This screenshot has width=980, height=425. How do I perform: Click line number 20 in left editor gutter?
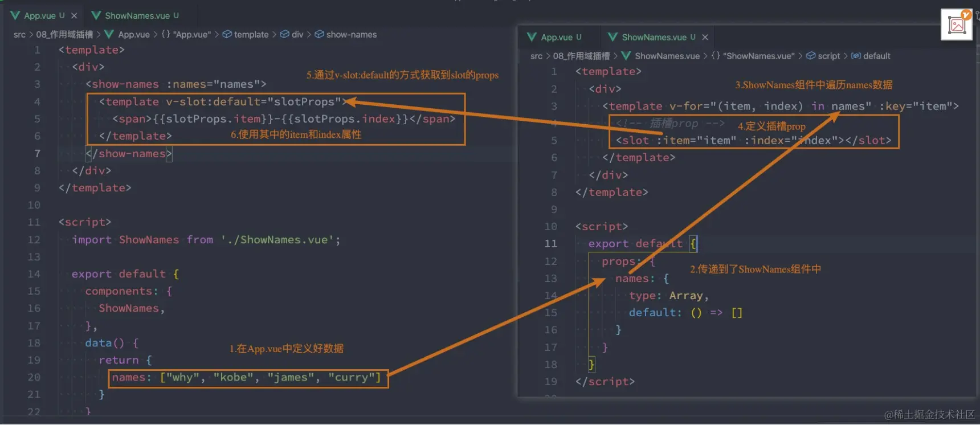[34, 377]
